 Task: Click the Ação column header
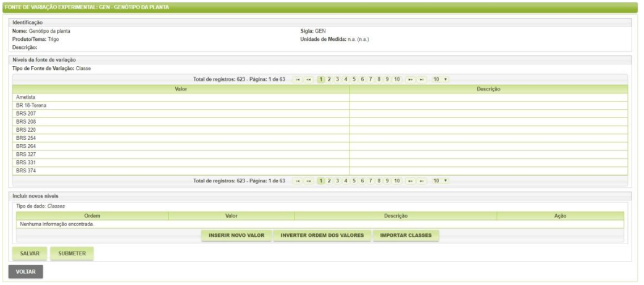tap(560, 216)
